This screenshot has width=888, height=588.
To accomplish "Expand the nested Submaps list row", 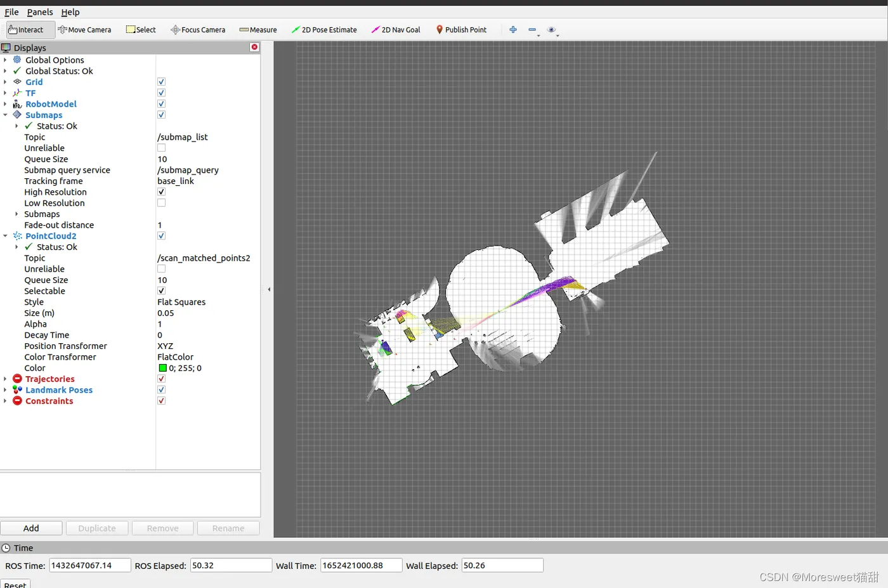I will (x=16, y=214).
